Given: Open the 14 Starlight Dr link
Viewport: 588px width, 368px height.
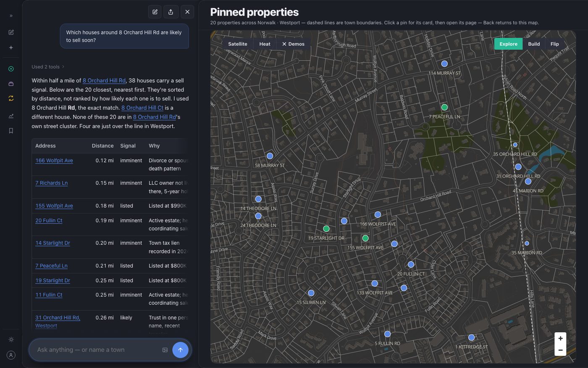Looking at the screenshot, I should tap(53, 243).
